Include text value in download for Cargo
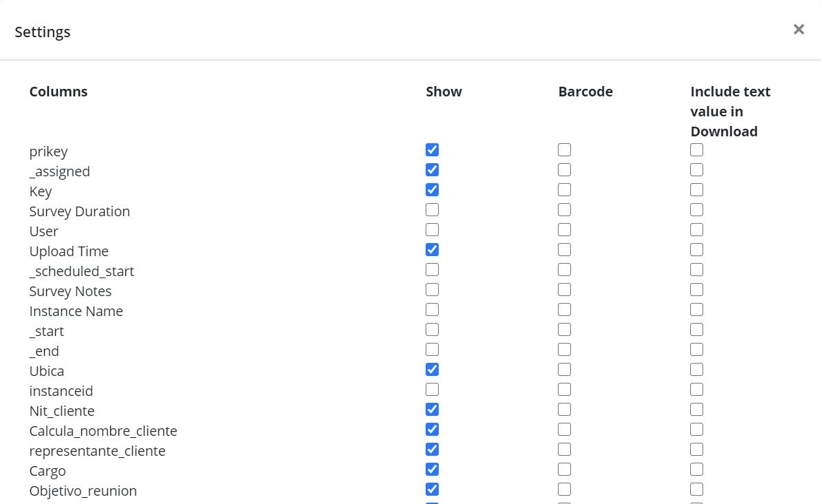 tap(696, 470)
